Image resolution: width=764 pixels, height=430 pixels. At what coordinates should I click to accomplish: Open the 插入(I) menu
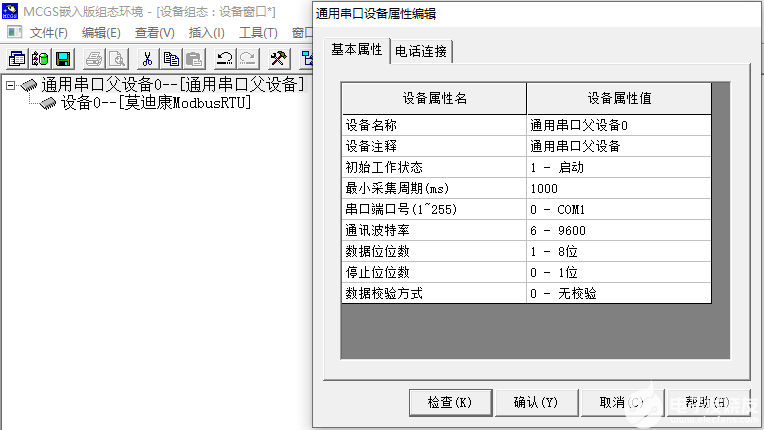pyautogui.click(x=207, y=33)
